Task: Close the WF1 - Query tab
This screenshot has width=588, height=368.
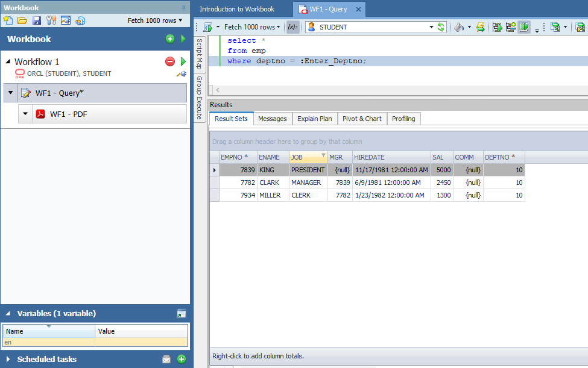Action: (358, 10)
